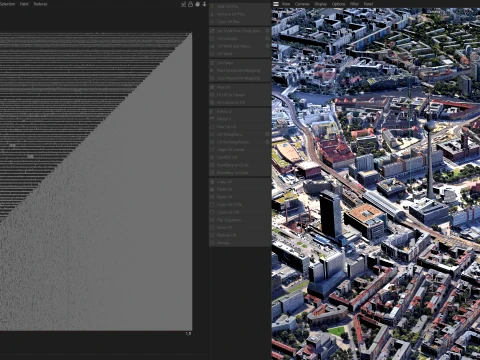Click the Mirror V icon
Image resolution: width=480 pixels, height=360 pixels.
click(x=212, y=119)
